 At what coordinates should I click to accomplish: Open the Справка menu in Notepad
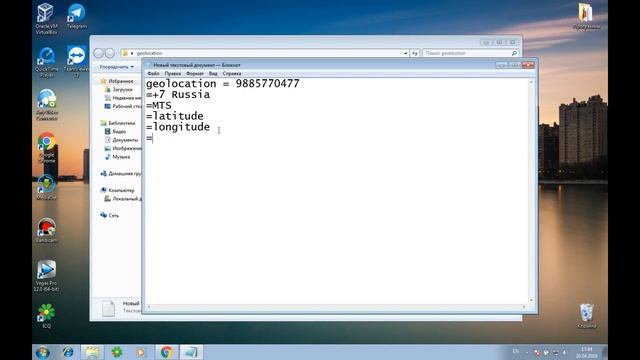232,73
